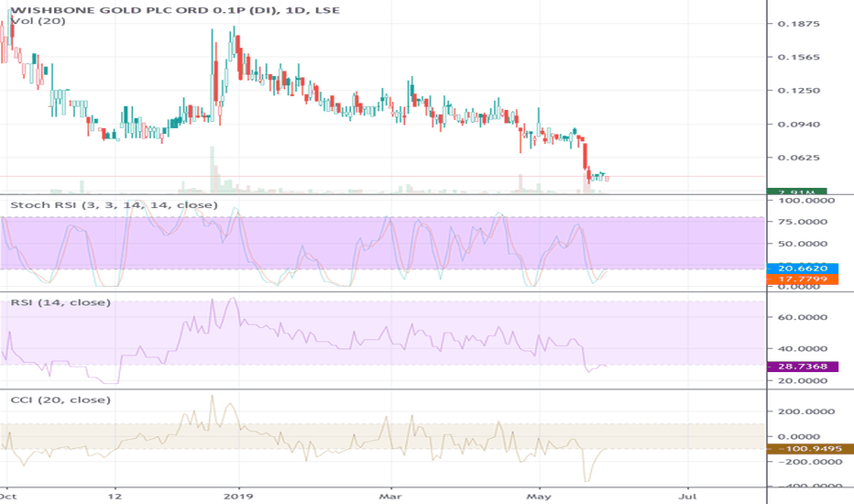Image resolution: width=854 pixels, height=504 pixels.
Task: Click the purple 28.7368 RSI value tag
Action: pos(803,367)
